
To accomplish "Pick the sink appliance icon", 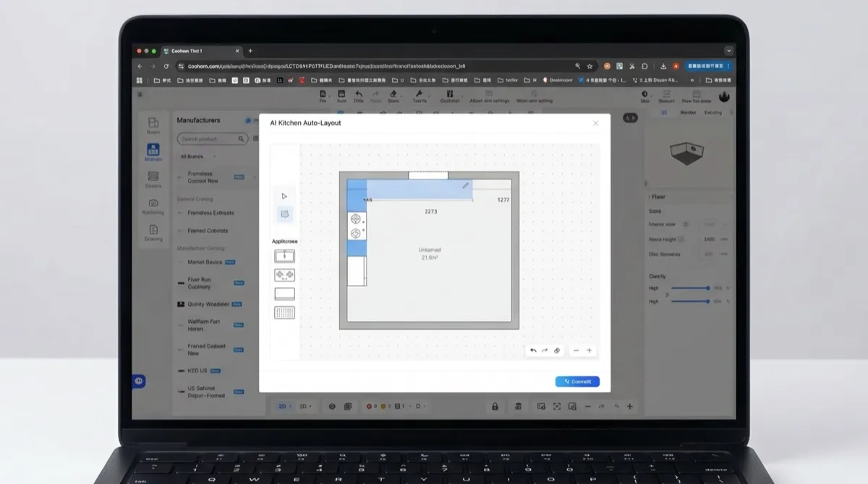I will [284, 255].
